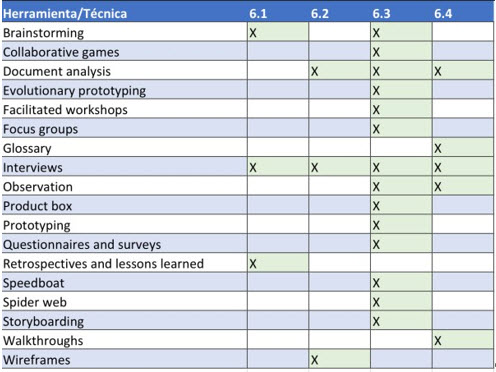The width and height of the screenshot is (496, 372).
Task: Select the Herramienta/Técnica header cell
Action: pos(124,13)
